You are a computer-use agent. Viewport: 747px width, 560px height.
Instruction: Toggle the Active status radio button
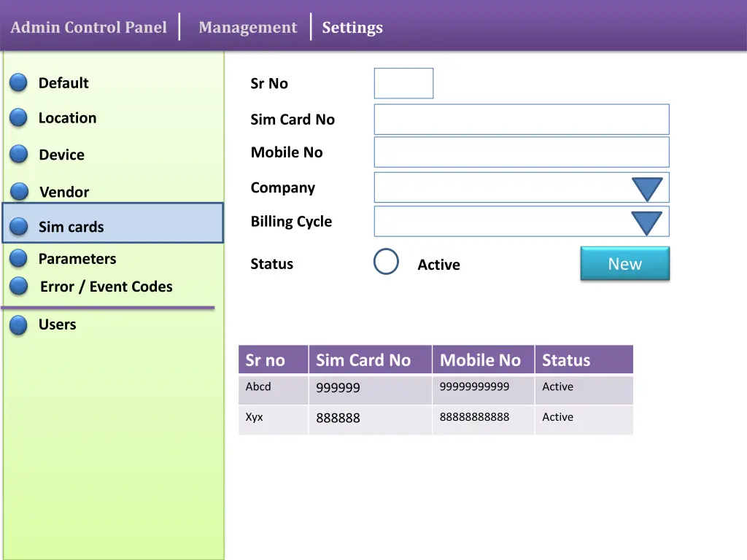pos(386,262)
